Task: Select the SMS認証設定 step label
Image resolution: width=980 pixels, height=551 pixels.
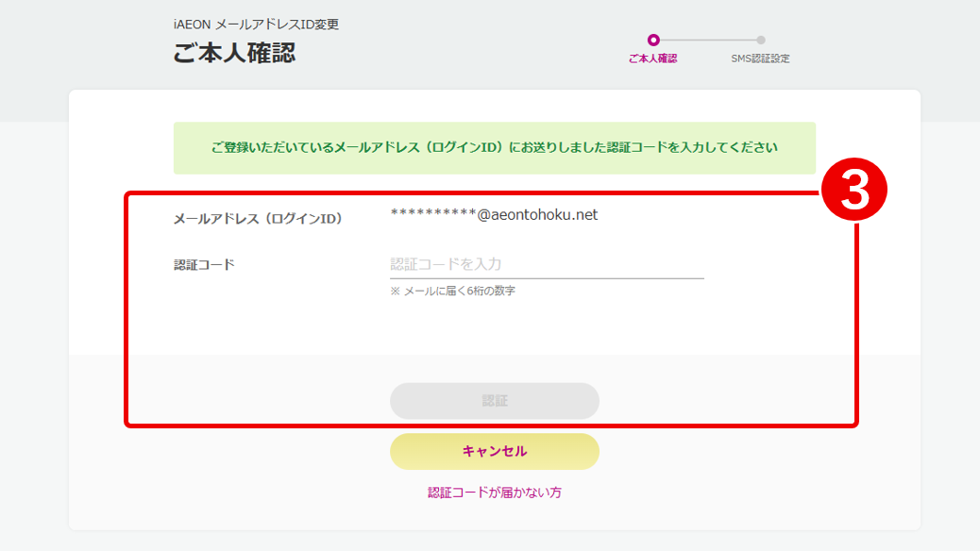Action: (760, 58)
